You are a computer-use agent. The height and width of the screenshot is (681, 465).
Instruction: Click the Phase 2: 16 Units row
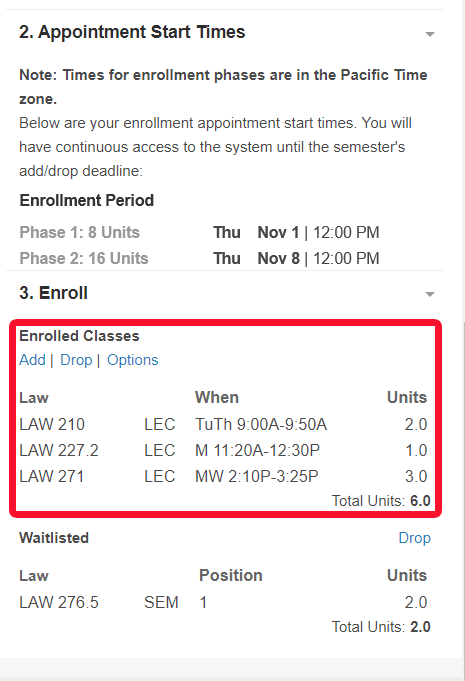point(199,258)
